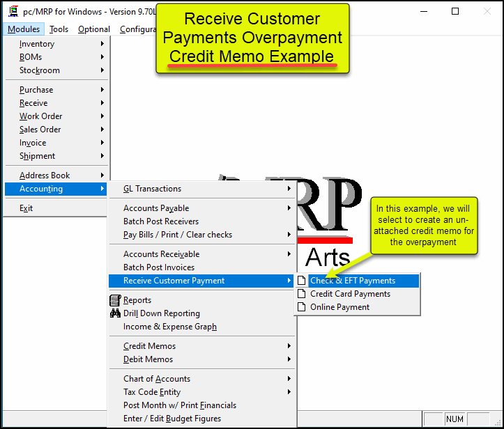Select Check & EFT Payments
This screenshot has width=504, height=429.
pos(353,281)
